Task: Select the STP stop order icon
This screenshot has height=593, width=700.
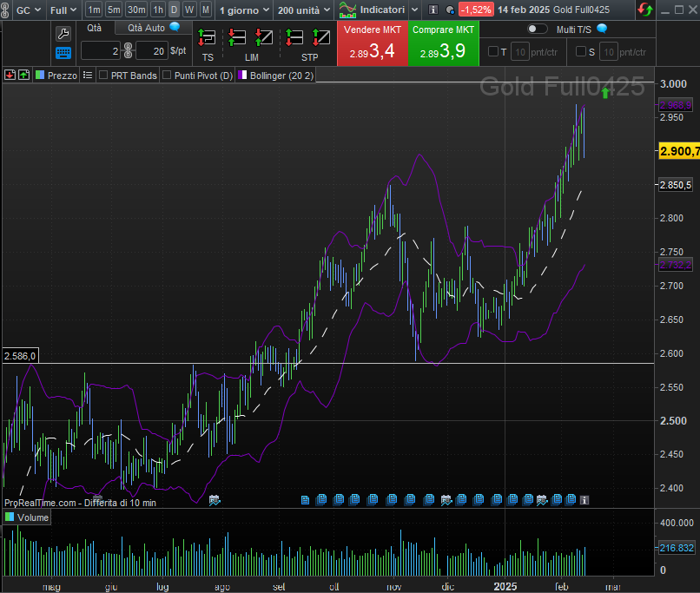Action: pos(309,39)
